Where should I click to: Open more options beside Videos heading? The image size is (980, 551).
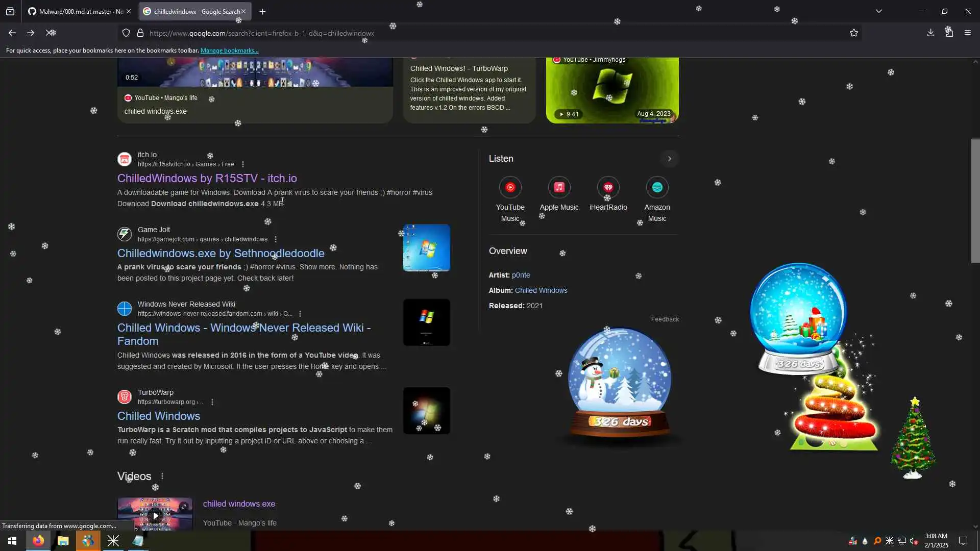click(162, 476)
